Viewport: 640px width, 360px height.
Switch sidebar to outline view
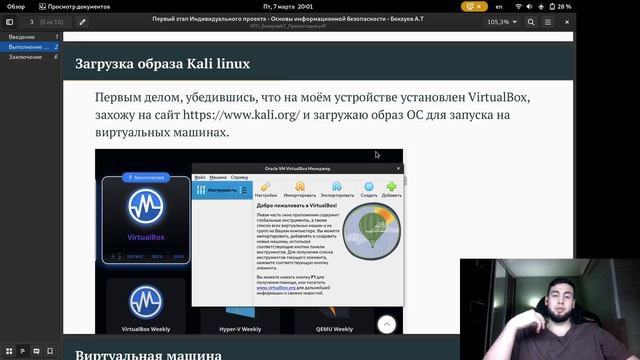tap(22, 351)
